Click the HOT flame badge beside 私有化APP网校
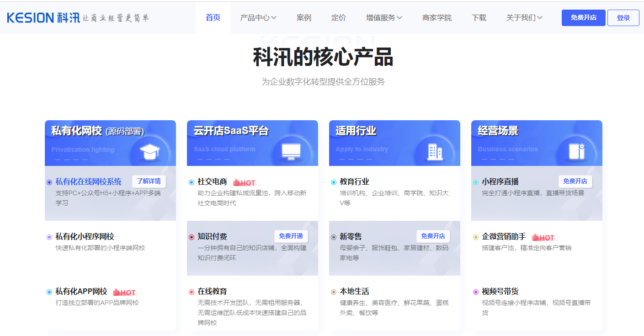Image resolution: width=644 pixels, height=336 pixels. tap(124, 292)
